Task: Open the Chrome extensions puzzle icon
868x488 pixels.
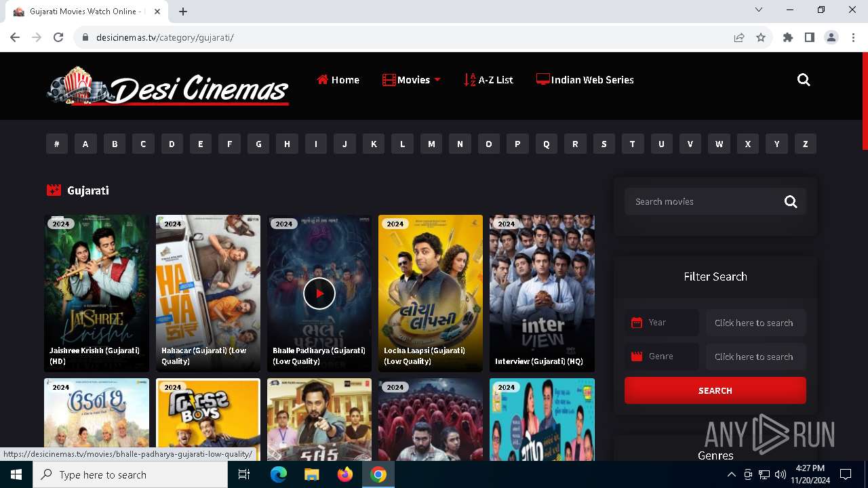Action: coord(788,37)
